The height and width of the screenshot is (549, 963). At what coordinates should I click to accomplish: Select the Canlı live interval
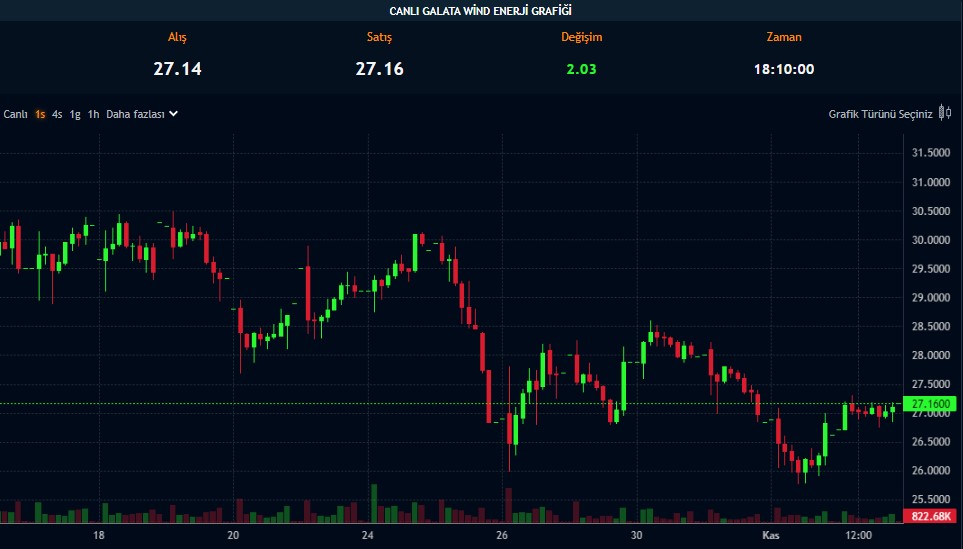coord(15,114)
